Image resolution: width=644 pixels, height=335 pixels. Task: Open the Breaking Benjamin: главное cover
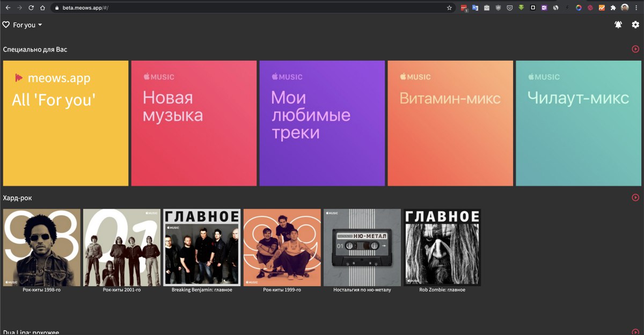(x=202, y=247)
